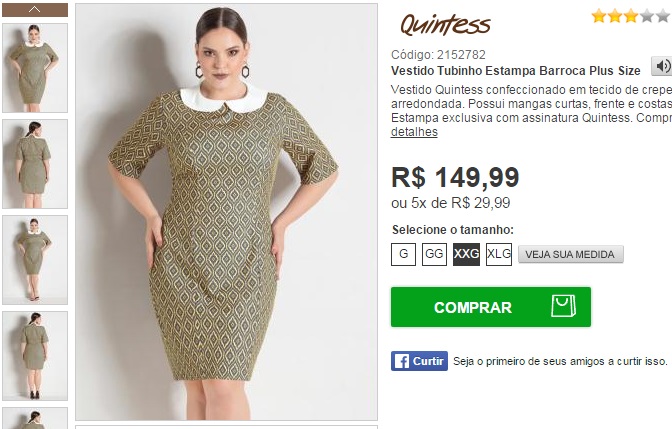The width and height of the screenshot is (672, 429).
Task: Open the VEJA SUA MEDIDA size guide
Action: tap(570, 254)
